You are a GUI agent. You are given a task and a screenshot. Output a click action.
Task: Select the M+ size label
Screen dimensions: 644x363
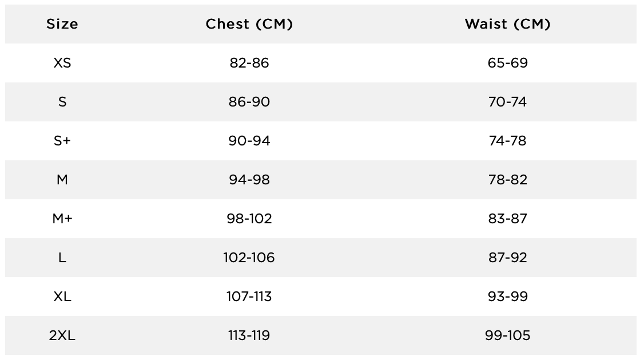(x=62, y=219)
